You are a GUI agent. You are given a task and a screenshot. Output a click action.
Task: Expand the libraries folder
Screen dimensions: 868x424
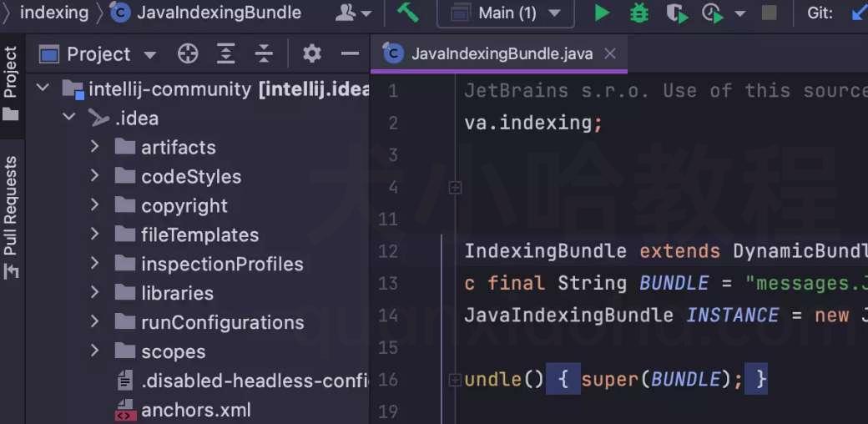point(94,292)
